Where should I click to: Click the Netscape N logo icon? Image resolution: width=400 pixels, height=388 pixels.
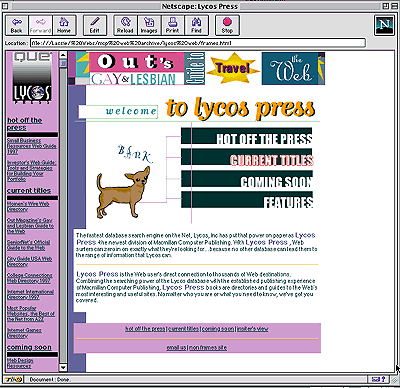[384, 25]
